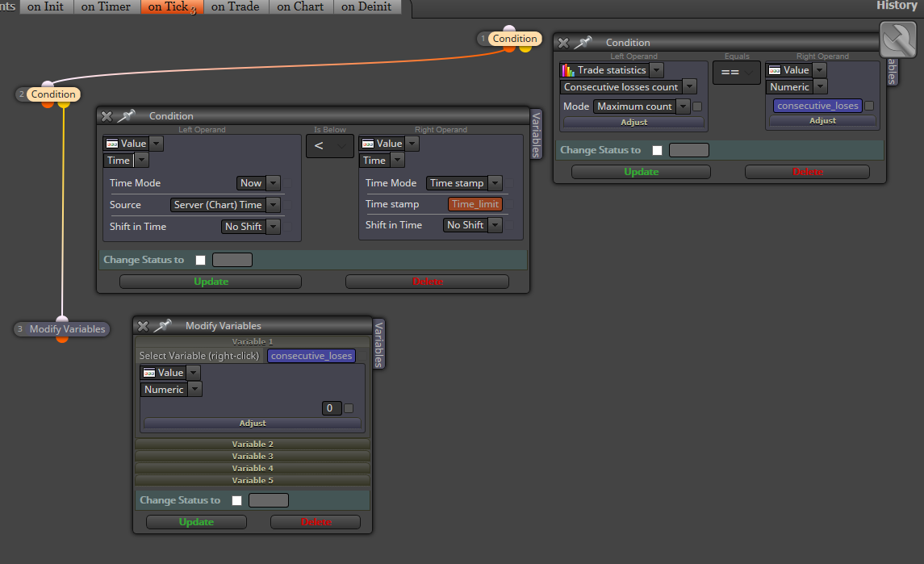Click the Trade statistics chart icon

click(568, 70)
